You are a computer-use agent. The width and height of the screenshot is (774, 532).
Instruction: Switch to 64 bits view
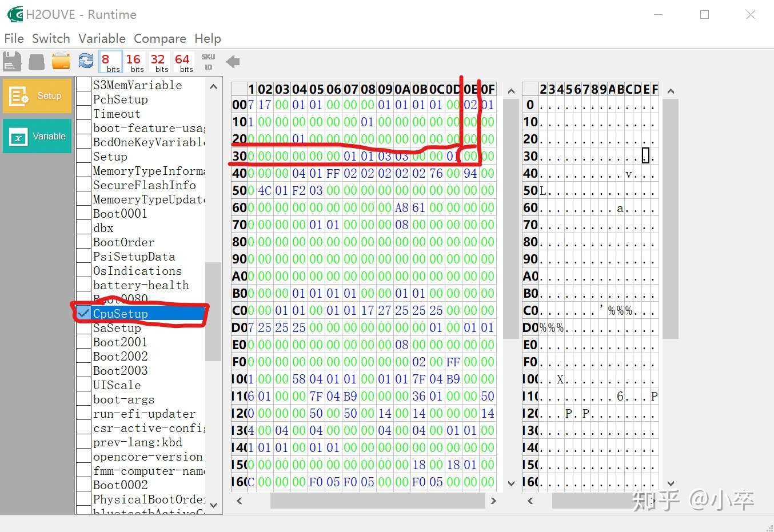pyautogui.click(x=184, y=62)
